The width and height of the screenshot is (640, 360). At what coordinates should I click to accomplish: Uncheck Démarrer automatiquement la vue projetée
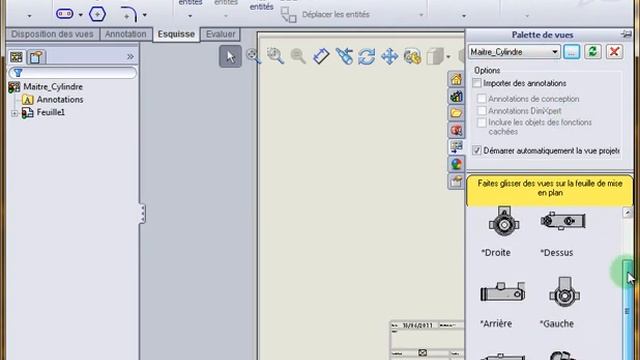477,151
